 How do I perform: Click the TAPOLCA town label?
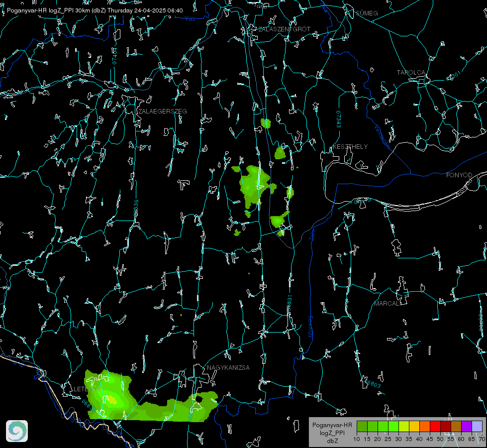point(411,73)
